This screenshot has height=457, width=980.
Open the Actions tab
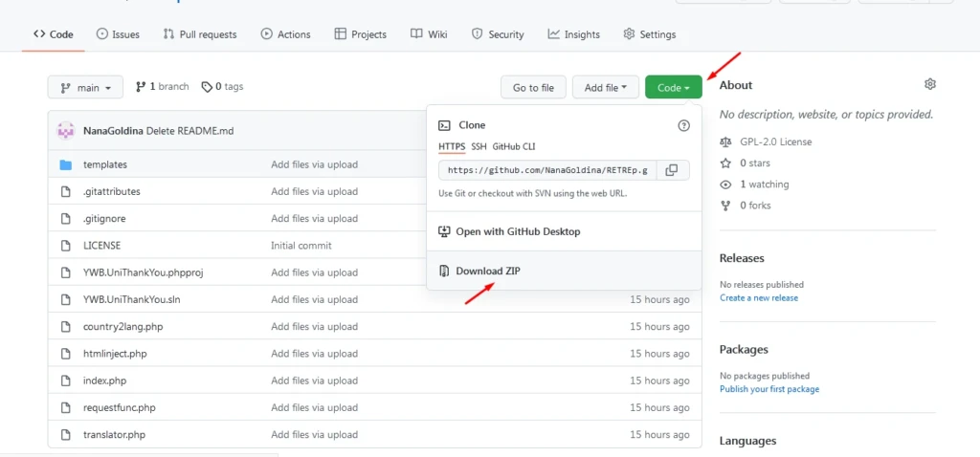pos(285,34)
